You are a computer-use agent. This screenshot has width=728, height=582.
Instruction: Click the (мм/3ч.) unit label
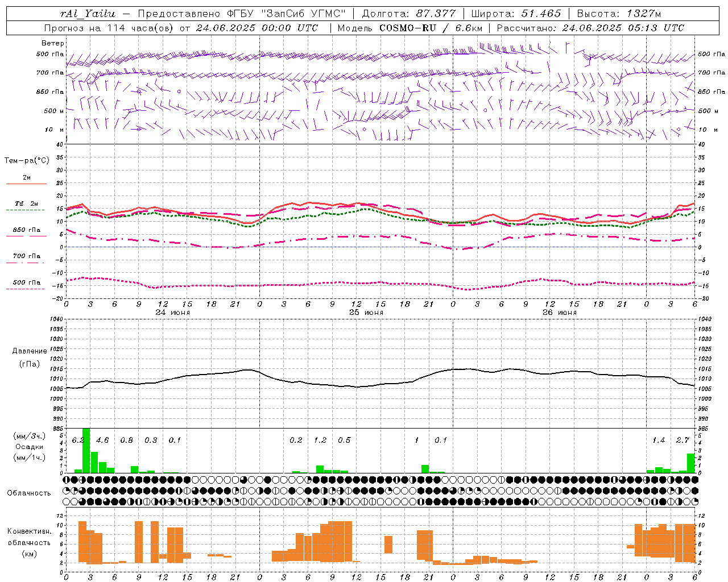(x=30, y=436)
